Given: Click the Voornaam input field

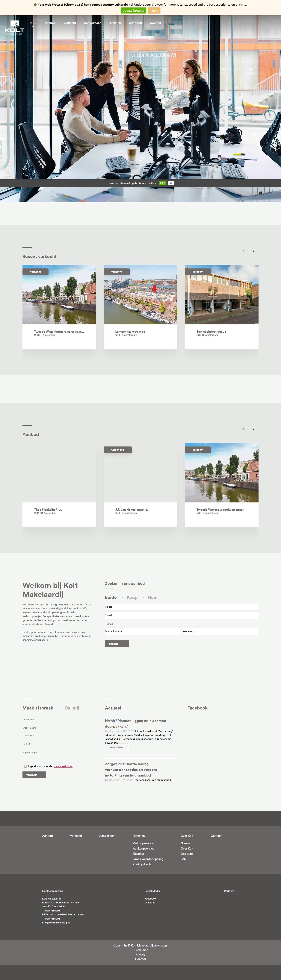Looking at the screenshot, I should pyautogui.click(x=58, y=719).
